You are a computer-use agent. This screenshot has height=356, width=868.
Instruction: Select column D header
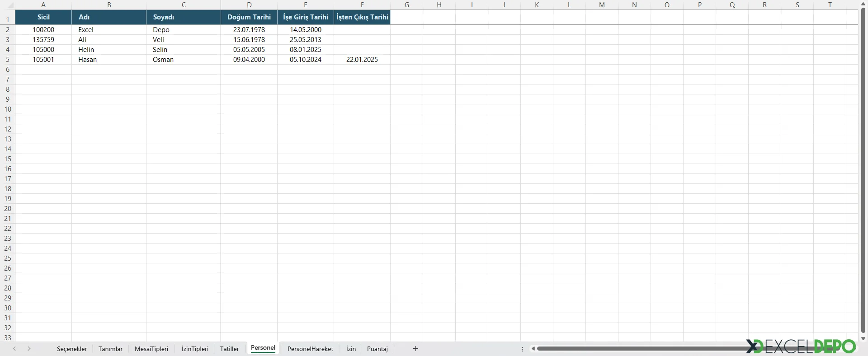click(249, 5)
